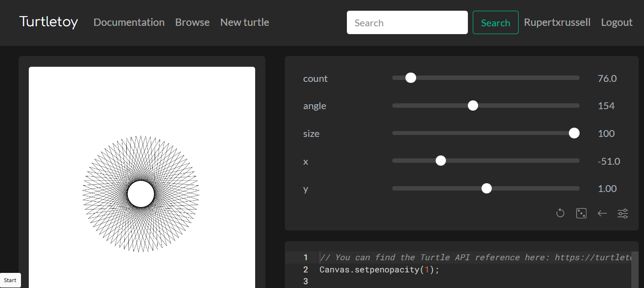Click the dice icon to randomize values
This screenshot has width=644, height=288.
581,213
